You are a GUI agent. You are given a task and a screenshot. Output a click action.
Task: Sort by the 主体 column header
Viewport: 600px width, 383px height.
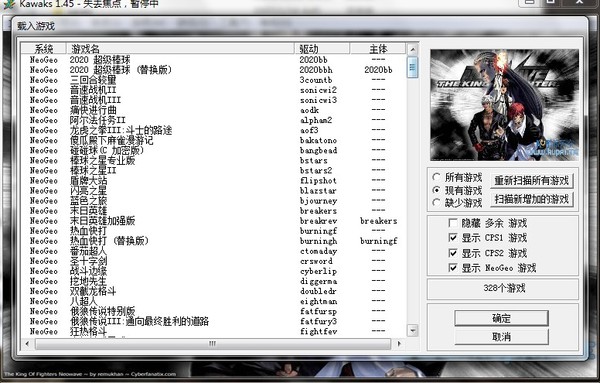click(x=378, y=49)
